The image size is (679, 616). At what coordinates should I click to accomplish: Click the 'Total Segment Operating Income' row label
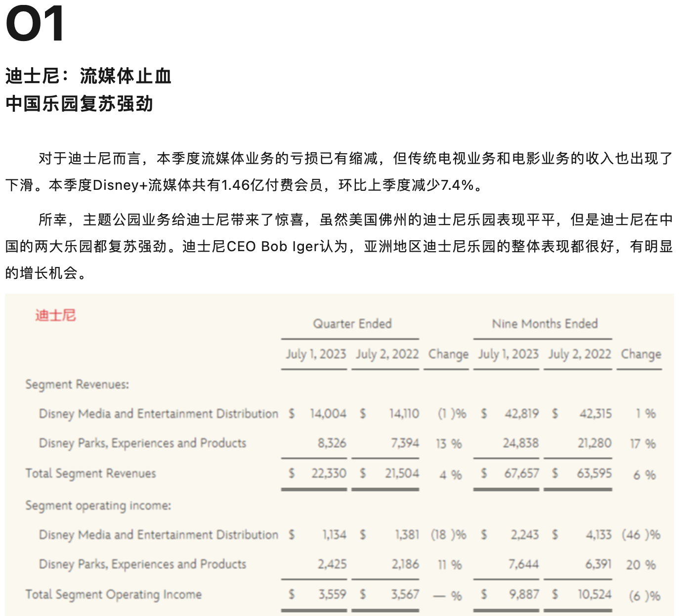coord(114,594)
